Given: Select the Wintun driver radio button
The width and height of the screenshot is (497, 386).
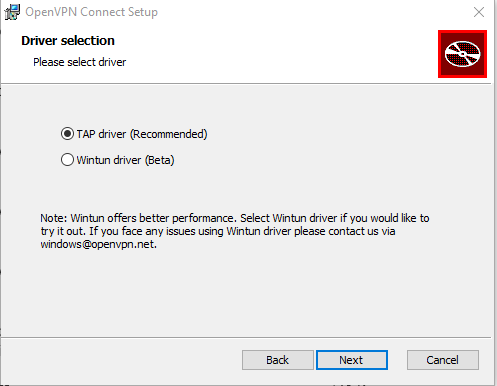Looking at the screenshot, I should coord(67,160).
